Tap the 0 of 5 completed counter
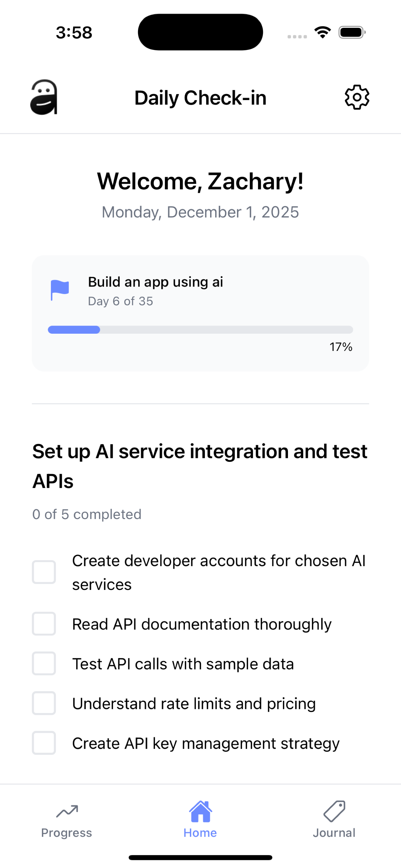This screenshot has height=868, width=401. point(87,515)
